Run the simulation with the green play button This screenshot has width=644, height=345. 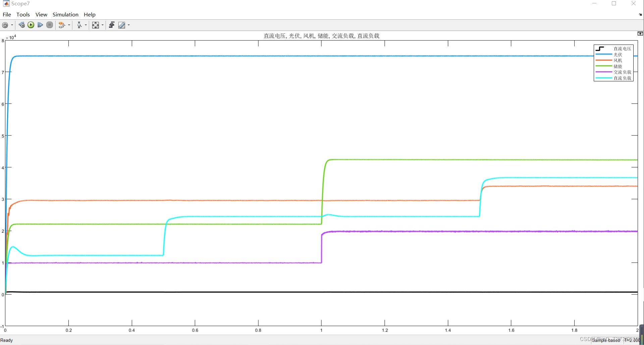[x=31, y=25]
